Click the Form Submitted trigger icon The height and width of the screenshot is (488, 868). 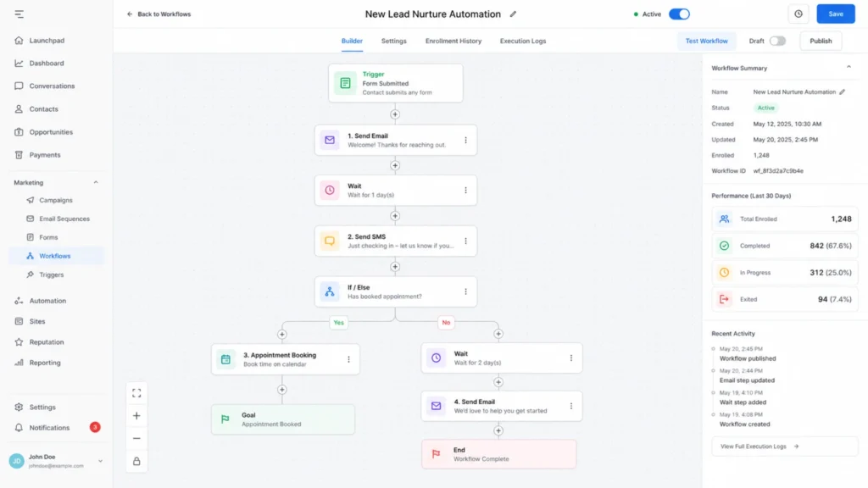pos(346,83)
